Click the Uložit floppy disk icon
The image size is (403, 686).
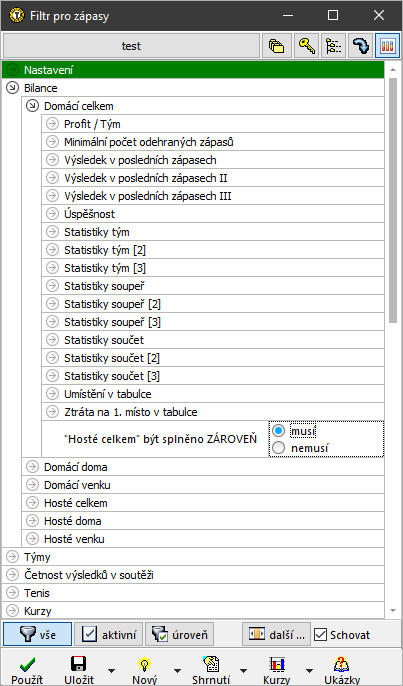click(x=79, y=664)
